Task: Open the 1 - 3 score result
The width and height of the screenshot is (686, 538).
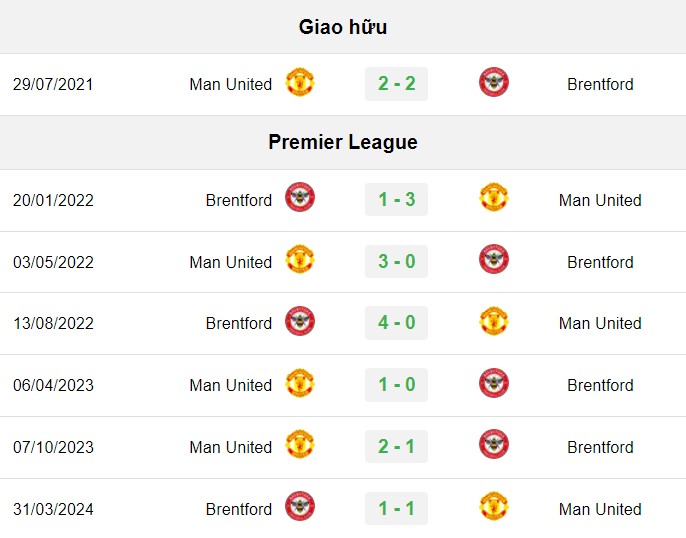Action: click(x=396, y=199)
